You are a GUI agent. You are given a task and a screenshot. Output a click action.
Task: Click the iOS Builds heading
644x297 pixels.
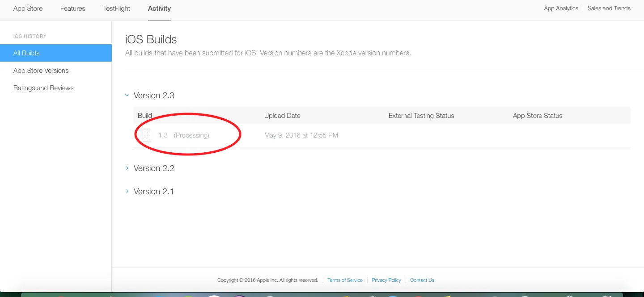click(x=151, y=40)
